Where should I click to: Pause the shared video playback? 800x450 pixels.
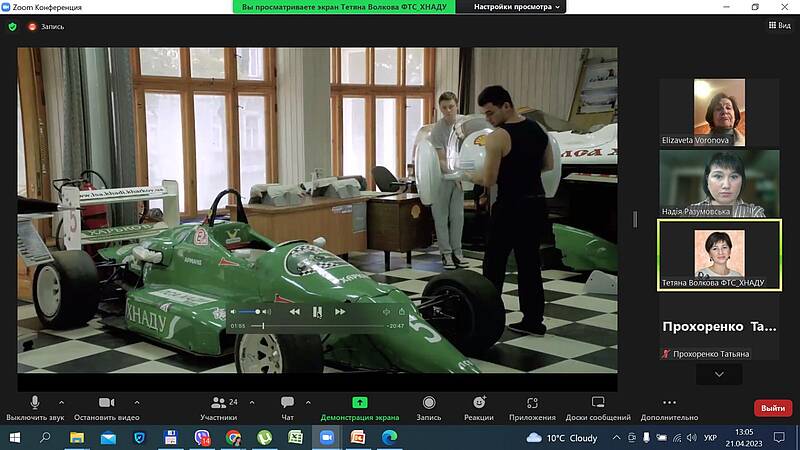pos(317,312)
